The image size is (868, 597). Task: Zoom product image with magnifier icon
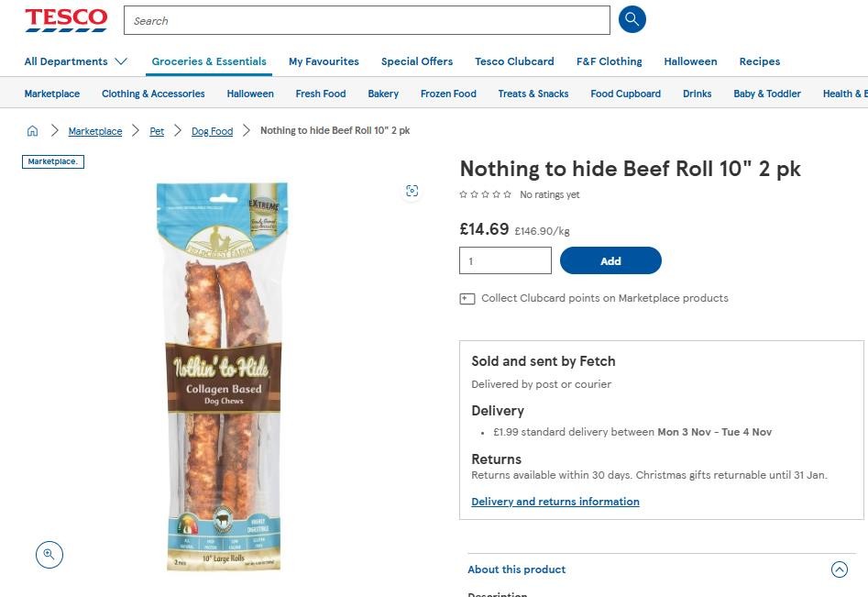49,554
